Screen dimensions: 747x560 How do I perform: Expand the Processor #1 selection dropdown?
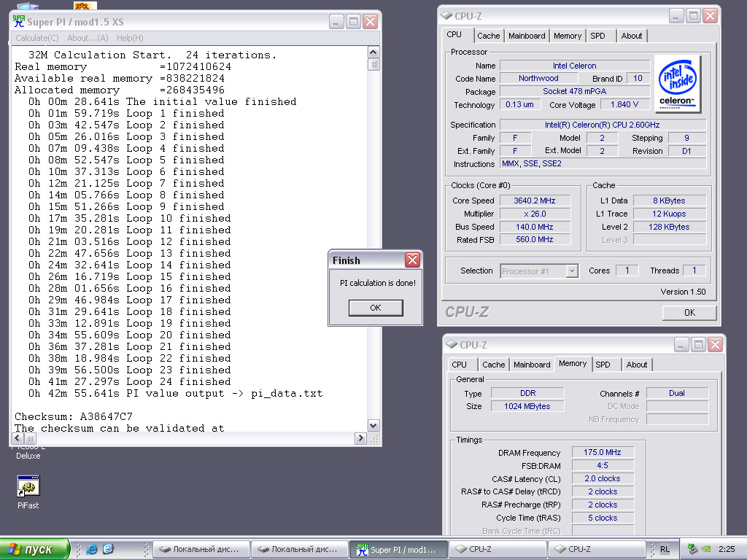coord(572,271)
